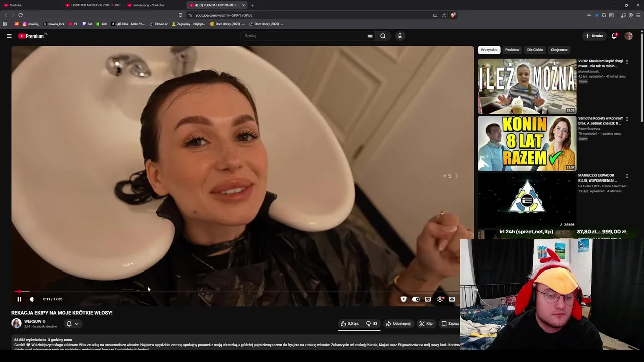
Task: Start voice search with the microphone
Action: coord(400,36)
